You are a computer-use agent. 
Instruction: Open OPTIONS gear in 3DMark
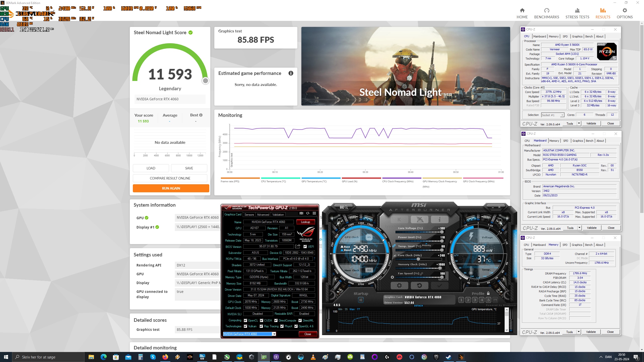coord(625,13)
